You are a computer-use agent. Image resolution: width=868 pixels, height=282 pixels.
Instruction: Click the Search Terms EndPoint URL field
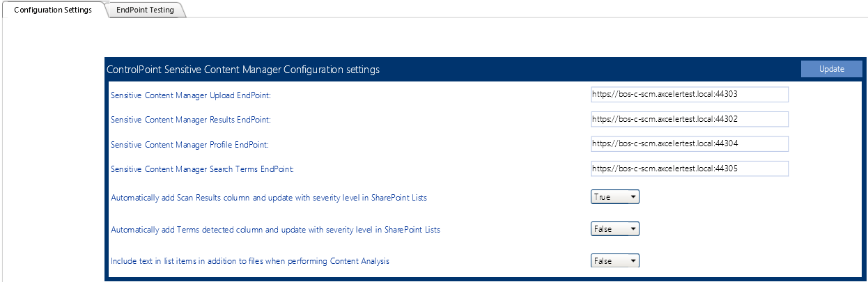(x=689, y=169)
